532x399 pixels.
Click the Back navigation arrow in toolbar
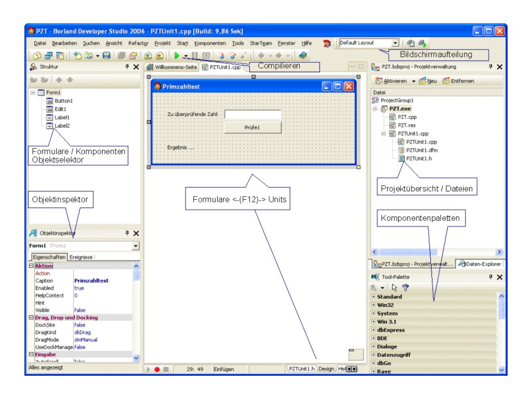(261, 55)
